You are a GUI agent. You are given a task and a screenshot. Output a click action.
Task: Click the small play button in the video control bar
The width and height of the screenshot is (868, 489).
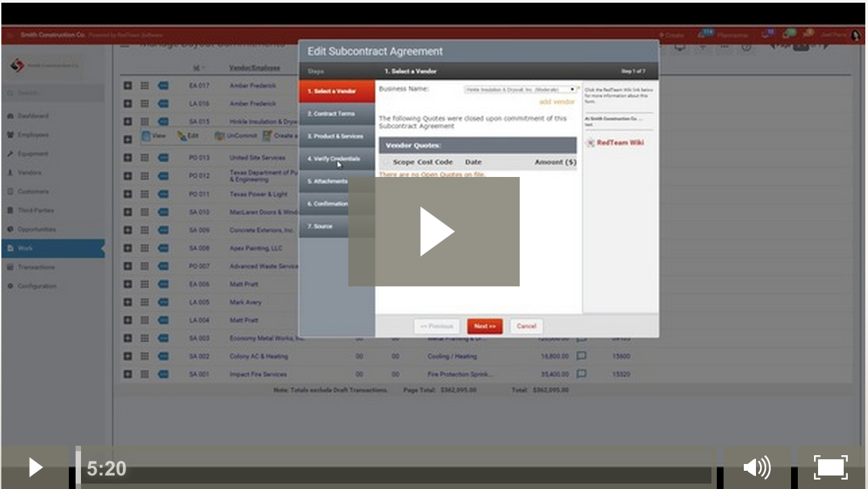(35, 467)
